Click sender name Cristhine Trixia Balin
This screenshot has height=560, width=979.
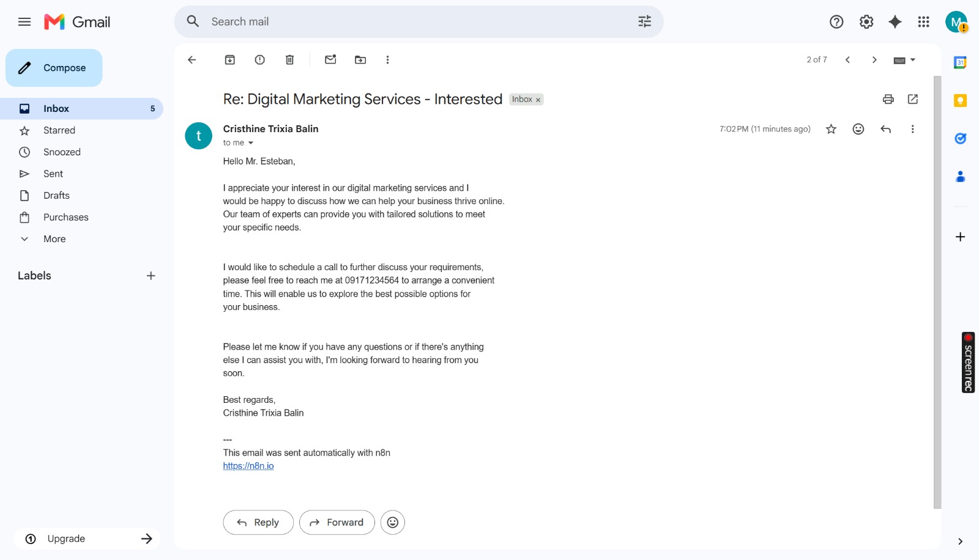[270, 129]
